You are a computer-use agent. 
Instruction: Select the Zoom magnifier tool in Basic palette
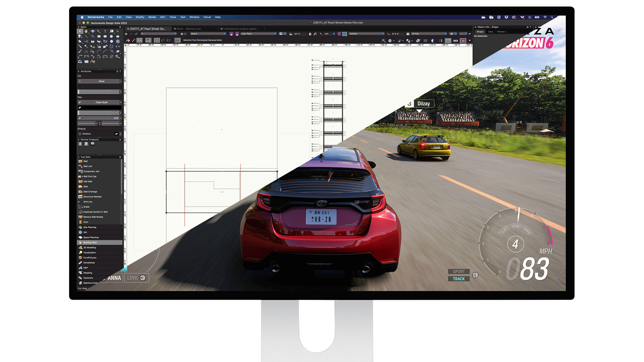pyautogui.click(x=99, y=31)
